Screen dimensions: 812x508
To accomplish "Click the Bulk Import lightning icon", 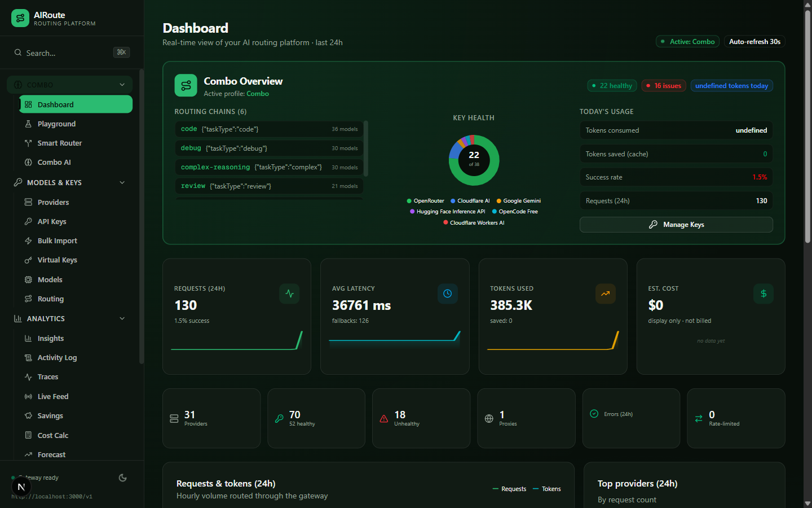I will click(28, 240).
